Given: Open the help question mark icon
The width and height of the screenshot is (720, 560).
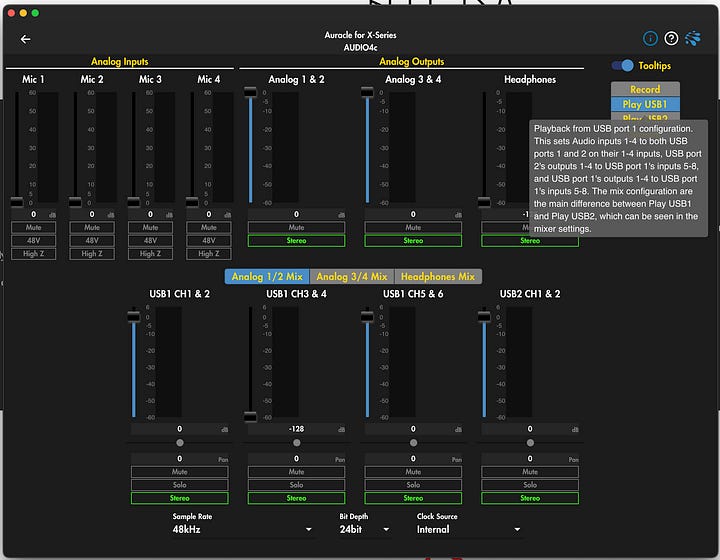Looking at the screenshot, I should click(x=671, y=39).
